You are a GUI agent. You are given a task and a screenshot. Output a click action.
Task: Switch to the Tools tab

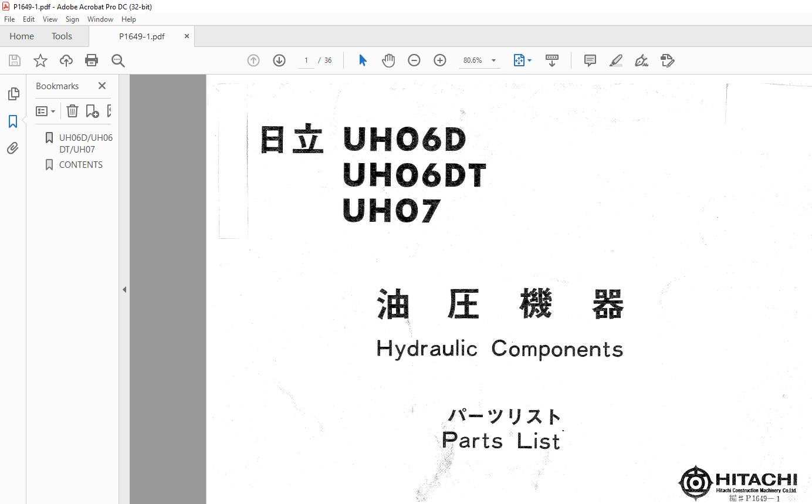62,36
